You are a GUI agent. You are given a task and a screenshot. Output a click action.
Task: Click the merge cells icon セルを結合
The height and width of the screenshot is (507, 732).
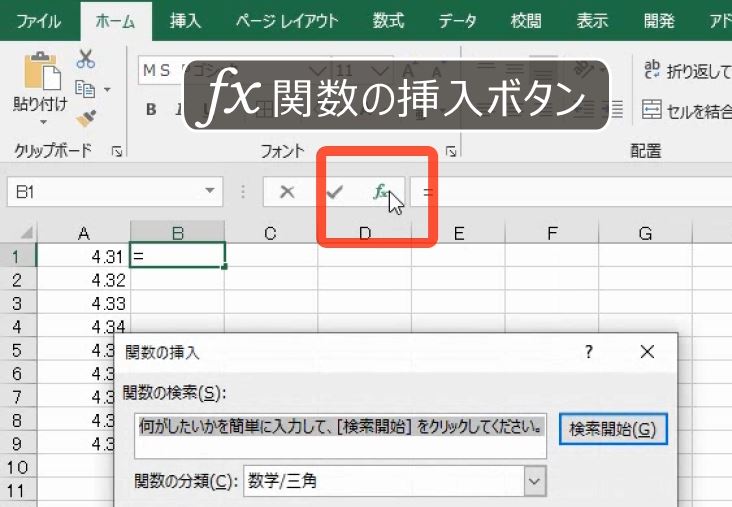(652, 110)
